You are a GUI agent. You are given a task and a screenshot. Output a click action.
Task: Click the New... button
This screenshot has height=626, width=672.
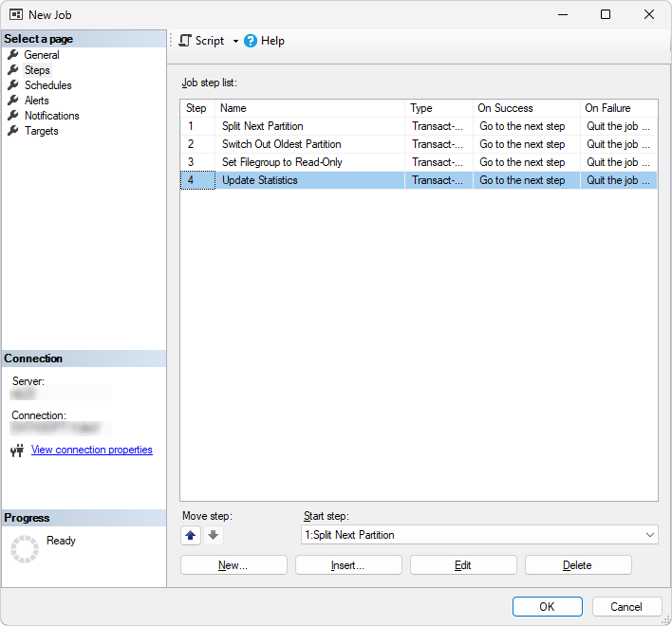[233, 565]
